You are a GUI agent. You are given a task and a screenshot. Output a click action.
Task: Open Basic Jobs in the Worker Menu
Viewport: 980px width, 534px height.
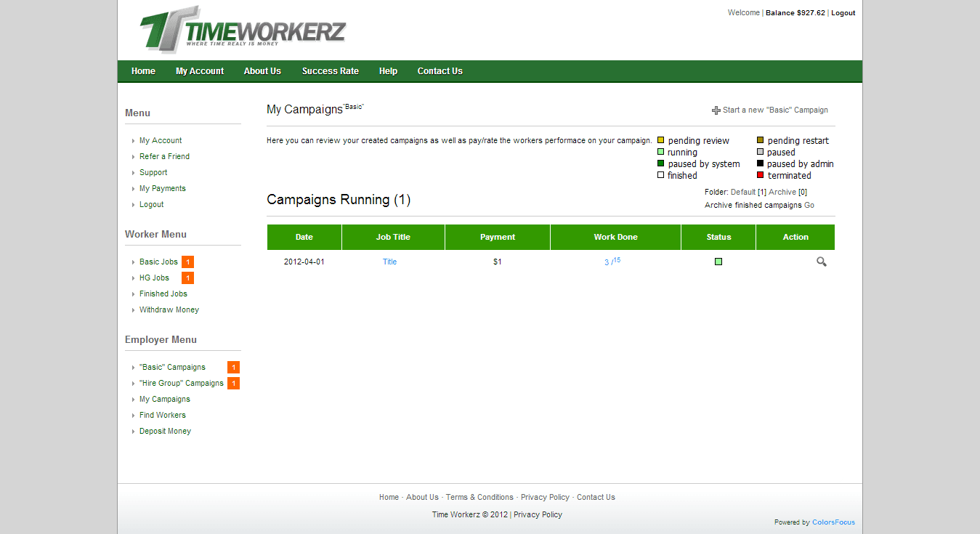coord(158,262)
